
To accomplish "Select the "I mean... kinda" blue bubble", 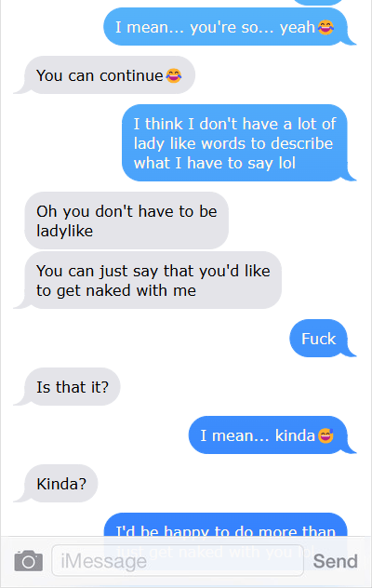I will coord(268,435).
